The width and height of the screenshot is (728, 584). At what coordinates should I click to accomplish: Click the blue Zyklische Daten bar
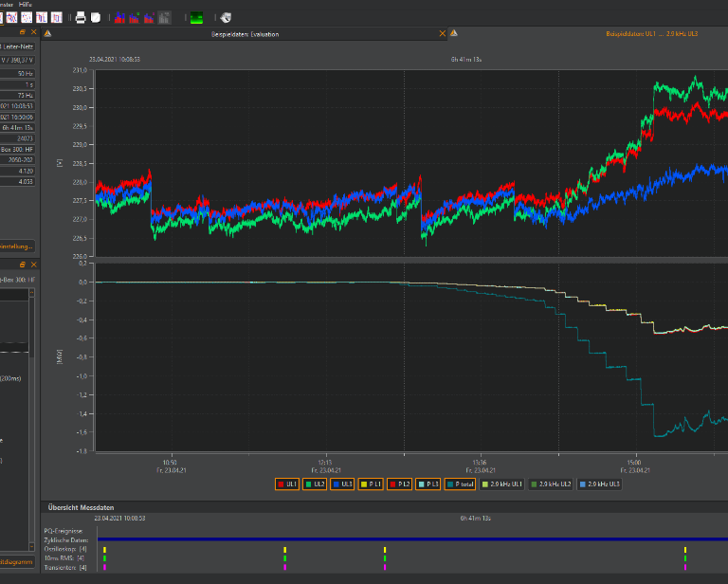click(412, 539)
